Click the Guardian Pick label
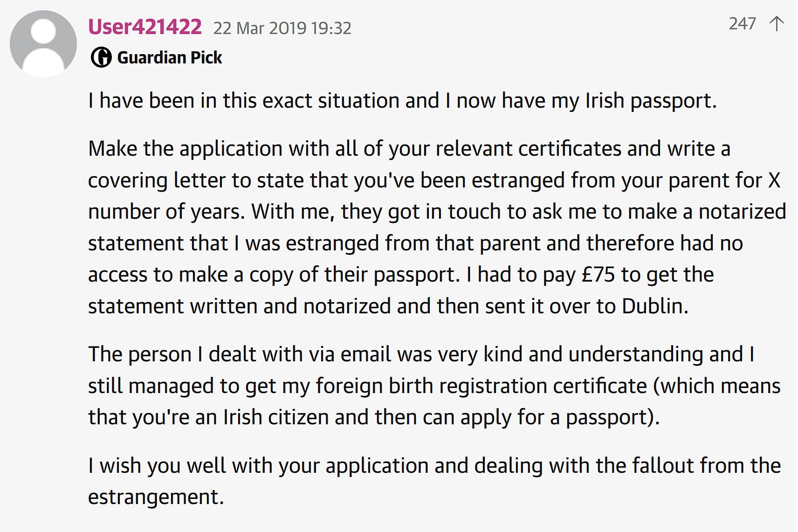This screenshot has width=798, height=532. click(170, 58)
